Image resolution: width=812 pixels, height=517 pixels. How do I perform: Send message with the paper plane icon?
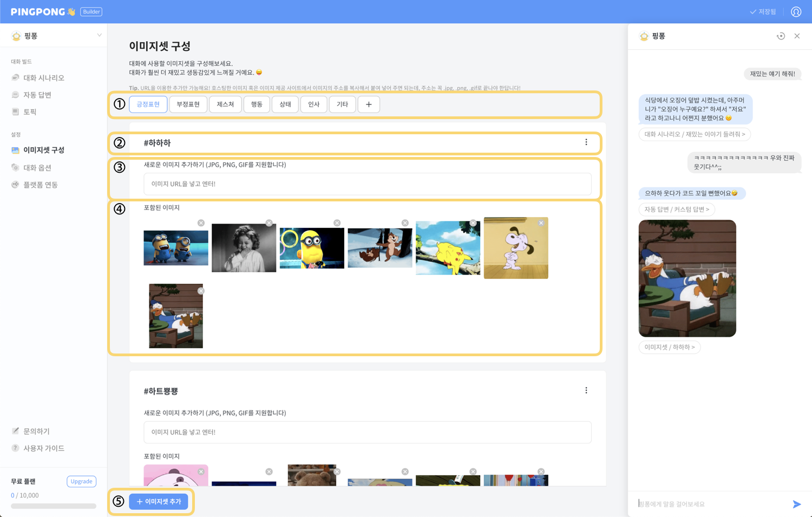click(796, 504)
